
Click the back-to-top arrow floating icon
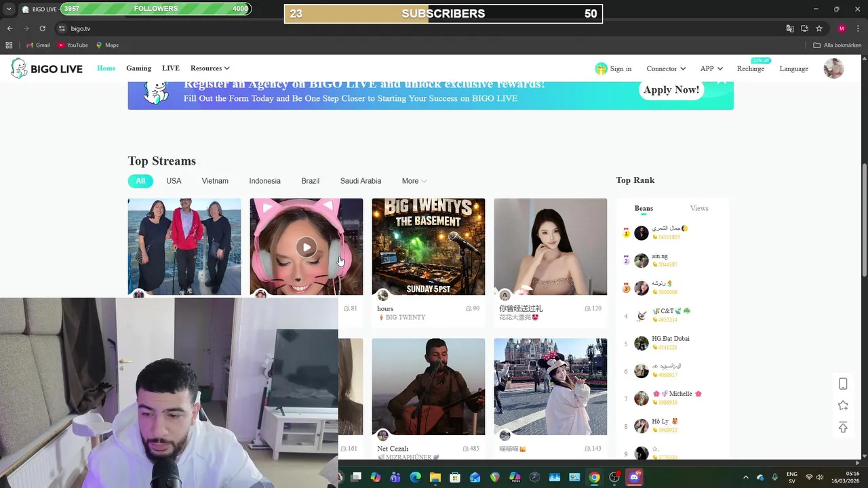[843, 427]
